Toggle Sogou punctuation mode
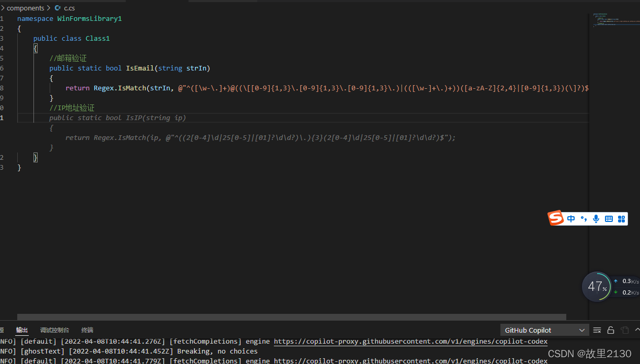 click(x=584, y=219)
